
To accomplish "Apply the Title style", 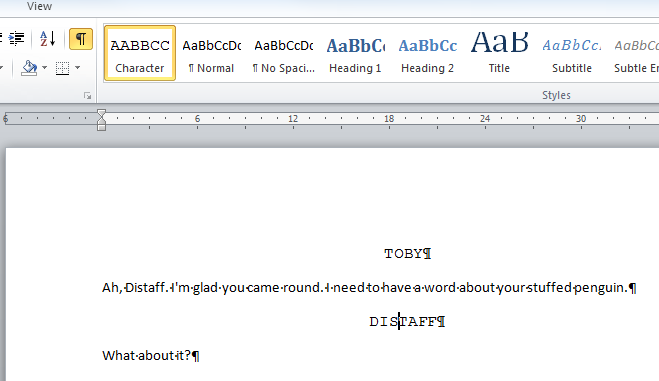I will point(499,53).
